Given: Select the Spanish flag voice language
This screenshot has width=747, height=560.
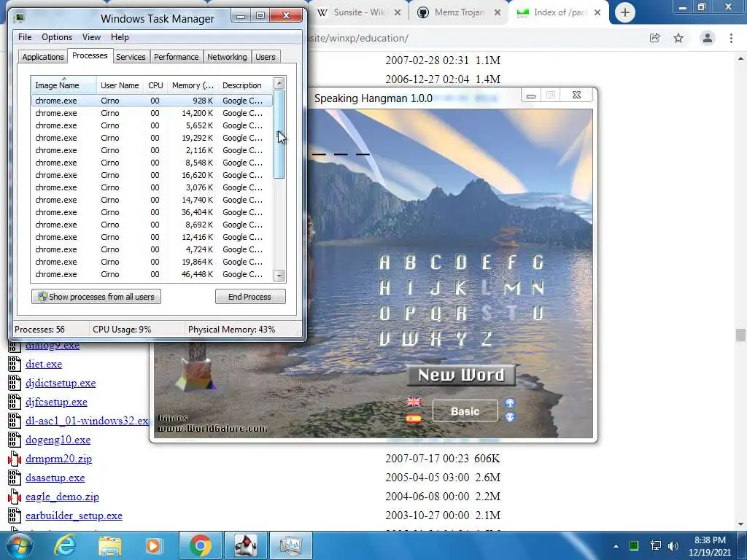Looking at the screenshot, I should [x=414, y=419].
